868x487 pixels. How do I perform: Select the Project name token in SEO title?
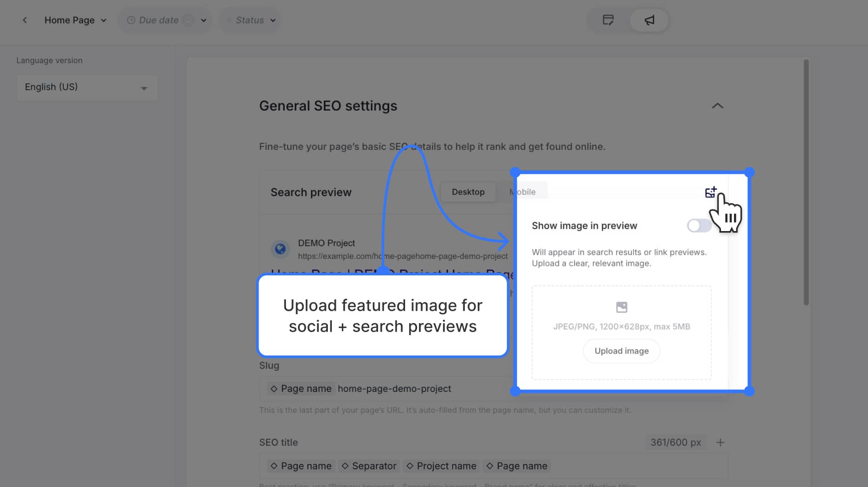441,466
